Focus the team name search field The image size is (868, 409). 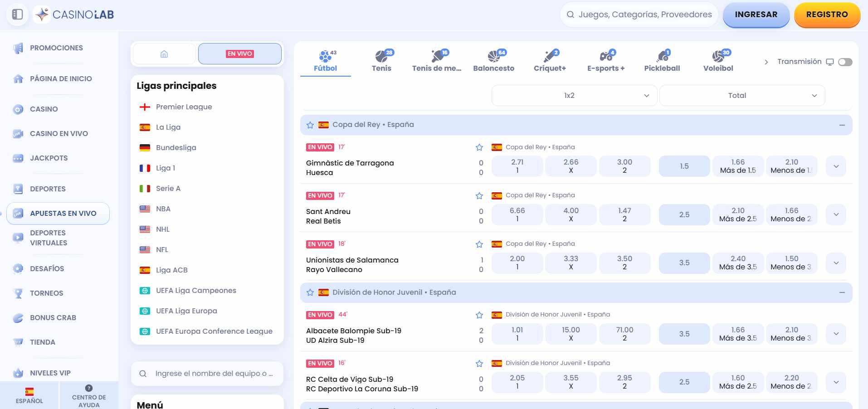coord(207,374)
